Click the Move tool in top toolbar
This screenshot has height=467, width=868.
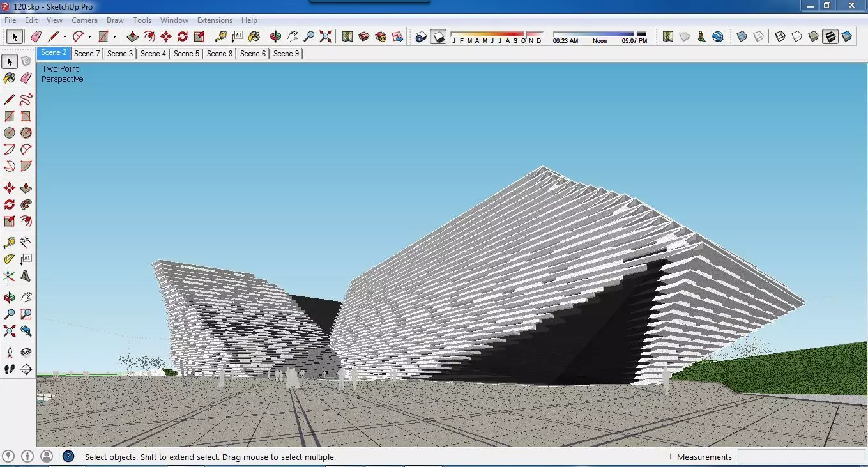point(166,36)
